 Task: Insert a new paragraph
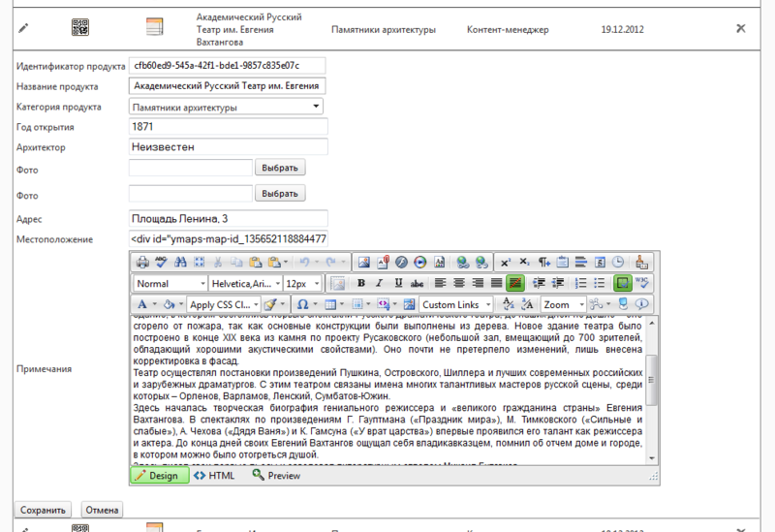[x=543, y=262]
